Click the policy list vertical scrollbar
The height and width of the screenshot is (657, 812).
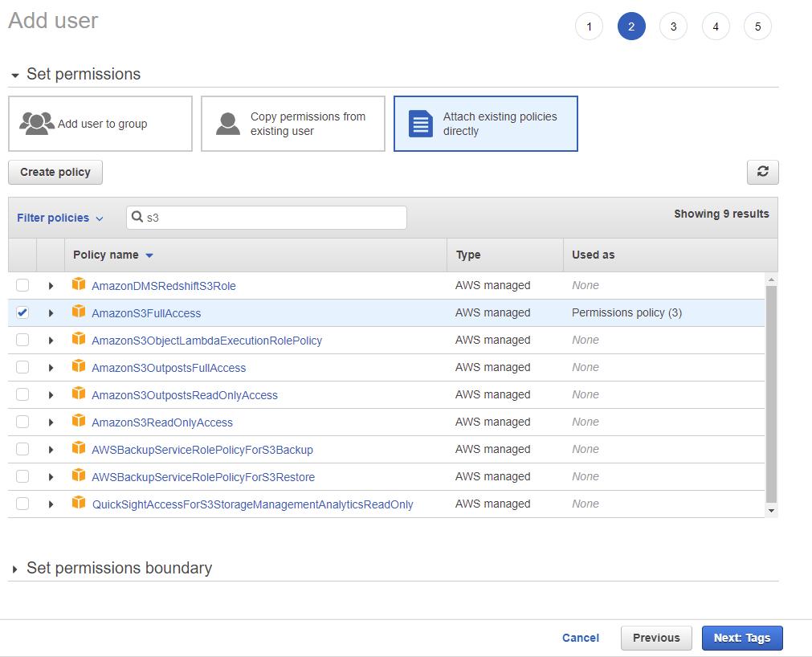(x=771, y=394)
